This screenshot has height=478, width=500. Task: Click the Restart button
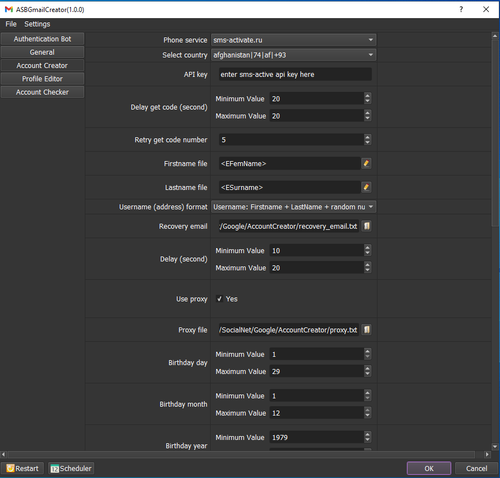[x=22, y=468]
